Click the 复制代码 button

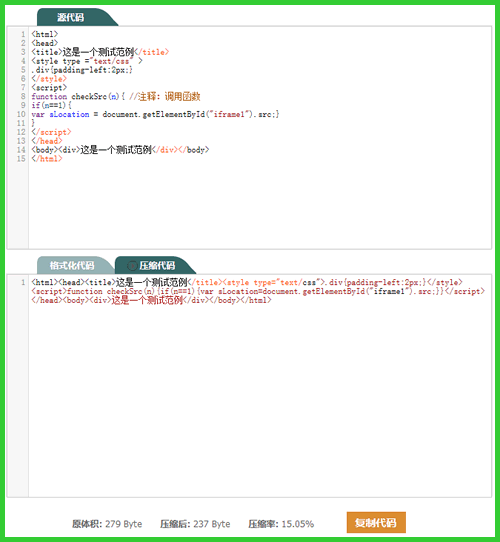coord(376,522)
